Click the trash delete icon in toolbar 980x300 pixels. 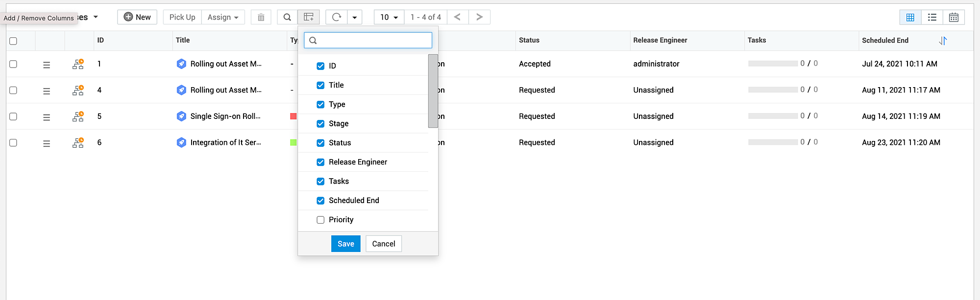(x=261, y=17)
